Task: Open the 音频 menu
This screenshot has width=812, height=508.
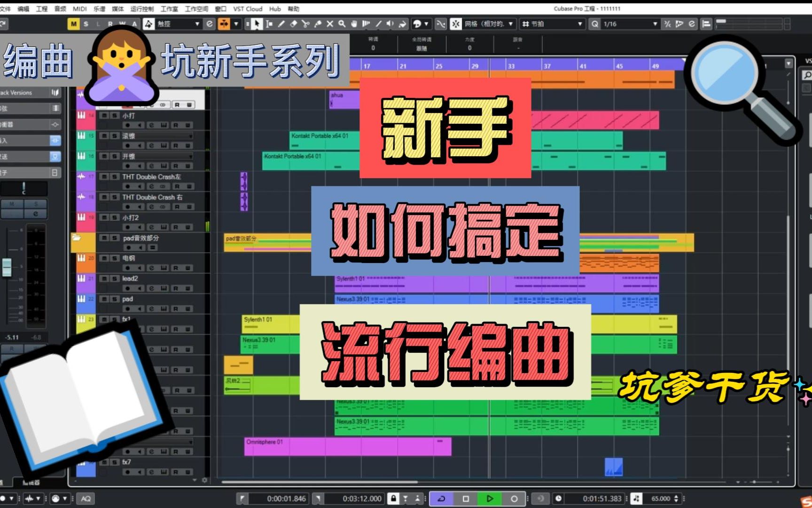Action: tap(60, 9)
